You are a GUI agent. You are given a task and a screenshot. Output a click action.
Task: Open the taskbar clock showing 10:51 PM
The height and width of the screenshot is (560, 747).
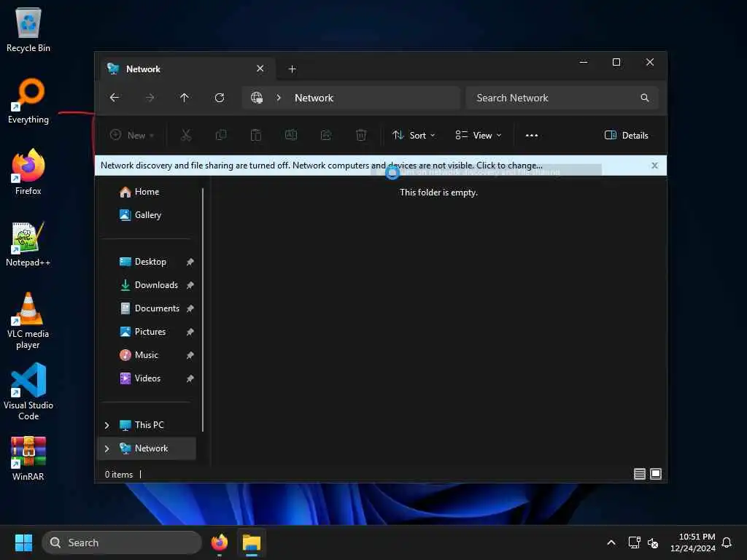pos(693,542)
